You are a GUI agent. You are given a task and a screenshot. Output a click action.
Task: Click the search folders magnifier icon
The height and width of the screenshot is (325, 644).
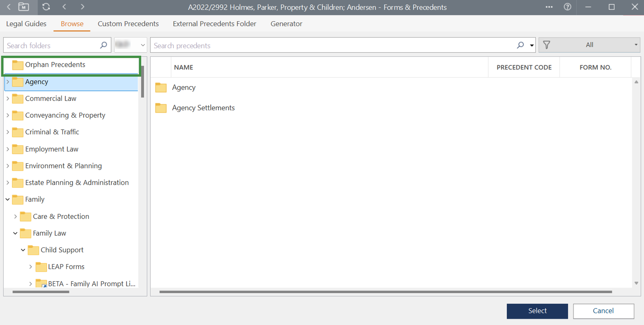pos(104,45)
